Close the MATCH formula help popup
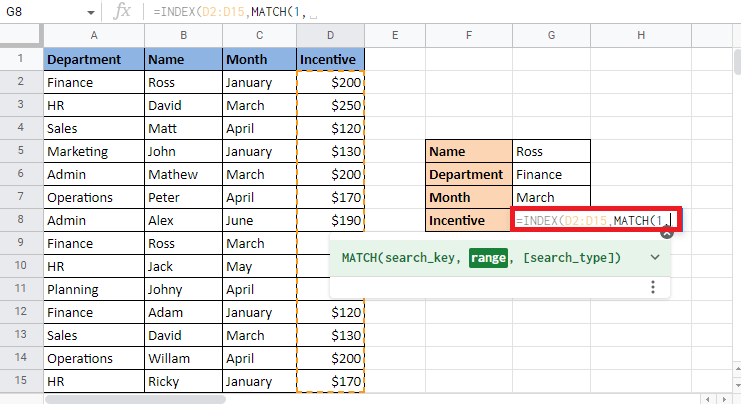 (x=667, y=232)
